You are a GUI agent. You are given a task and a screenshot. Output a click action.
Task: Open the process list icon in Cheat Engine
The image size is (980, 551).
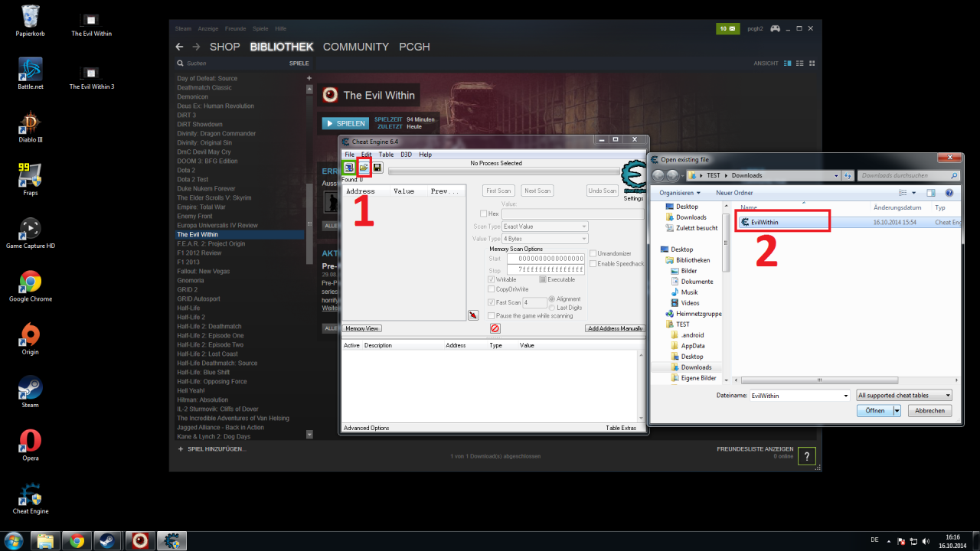pyautogui.click(x=348, y=167)
